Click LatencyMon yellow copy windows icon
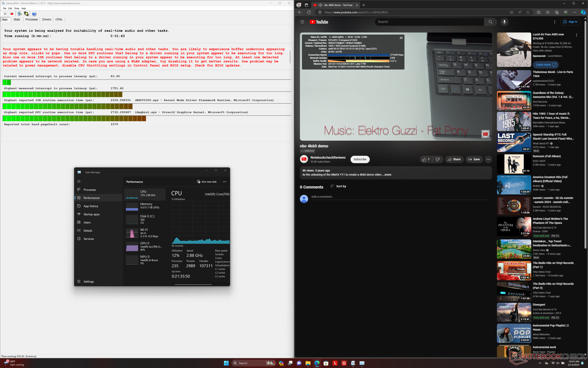Image resolution: width=588 pixels, height=368 pixels. coord(26,14)
